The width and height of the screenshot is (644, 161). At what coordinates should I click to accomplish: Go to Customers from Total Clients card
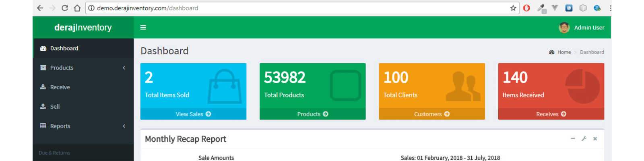432,114
